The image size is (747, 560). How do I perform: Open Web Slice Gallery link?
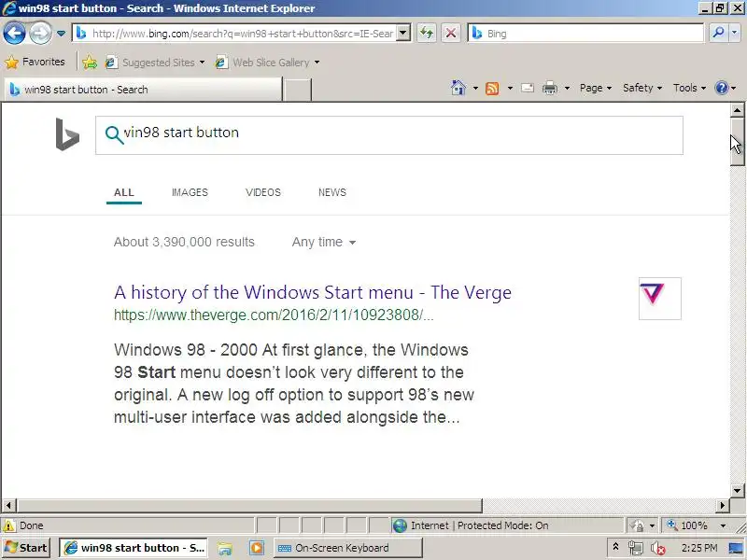(261, 63)
